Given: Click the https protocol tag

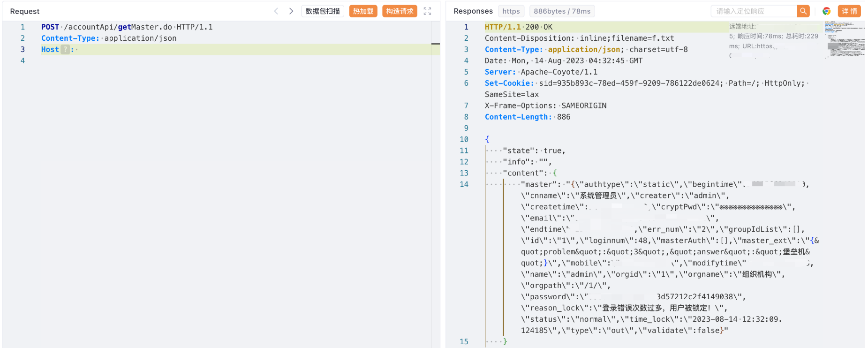Looking at the screenshot, I should click(x=511, y=11).
